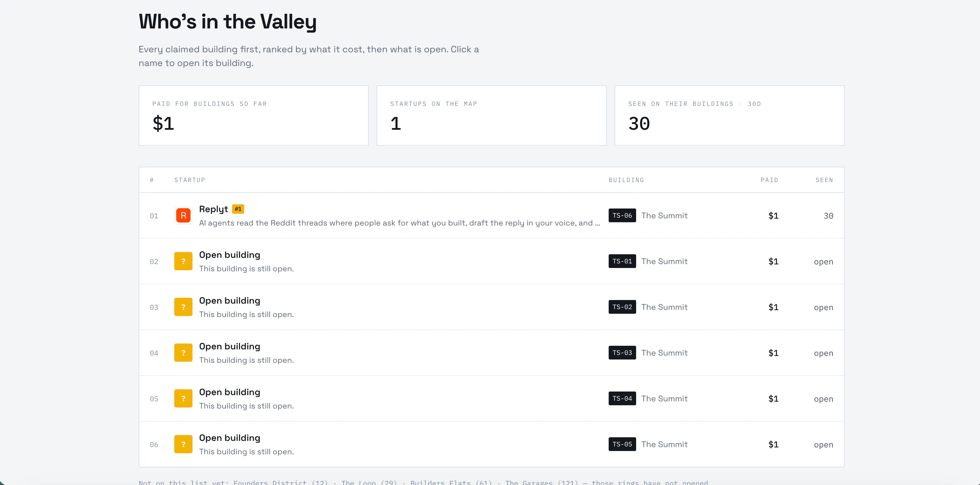This screenshot has width=980, height=485.
Task: Click the row number 01
Action: (x=154, y=216)
